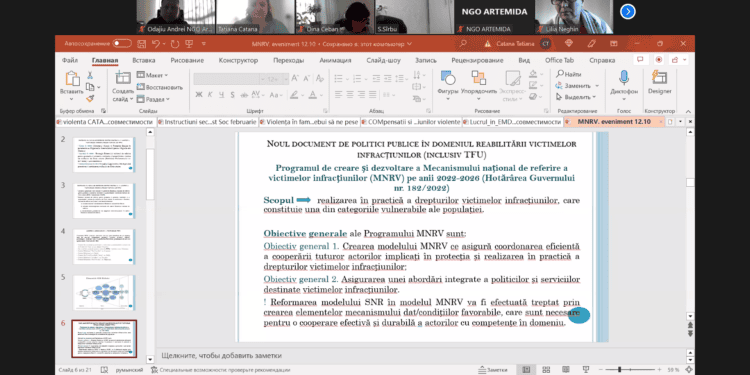Click the red record button icon
Viewport: 750px width, 375px height.
click(659, 60)
